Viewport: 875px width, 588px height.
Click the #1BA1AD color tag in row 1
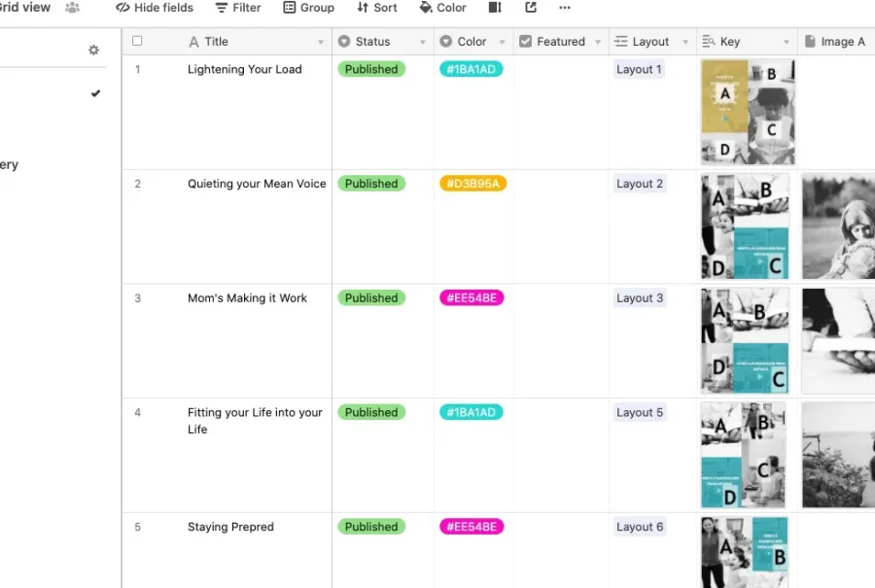point(471,69)
